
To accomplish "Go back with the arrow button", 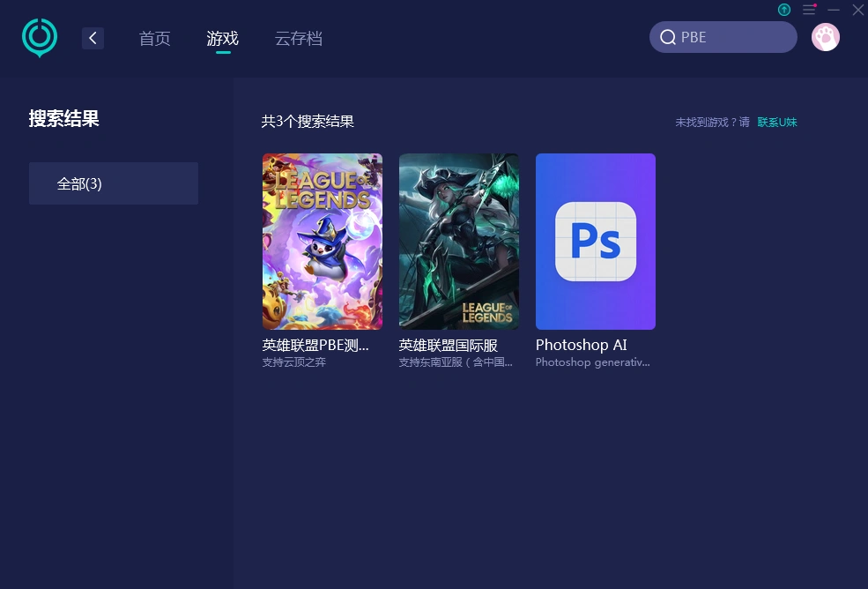I will click(x=93, y=38).
